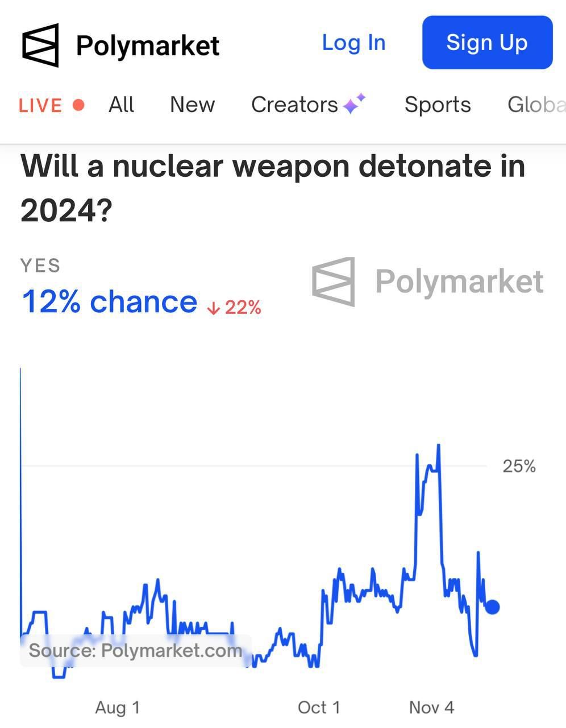The image size is (566, 728).
Task: Click the red down-arrow change icon
Action: [x=213, y=308]
